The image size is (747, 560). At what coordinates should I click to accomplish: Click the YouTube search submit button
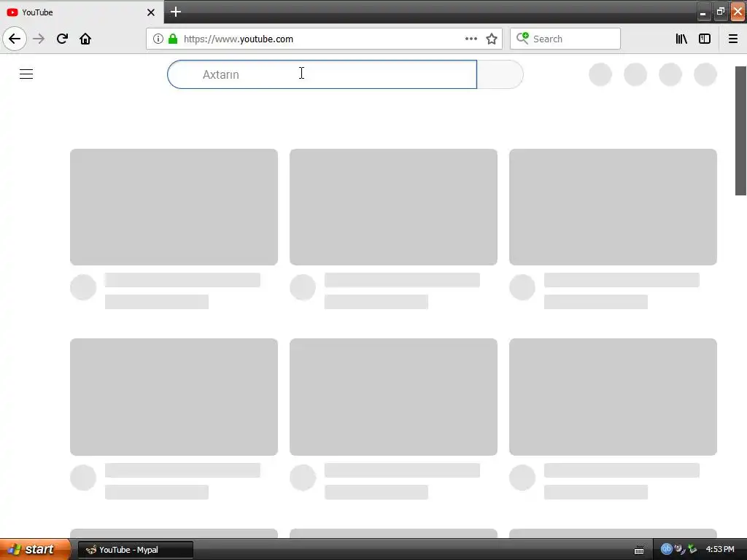(500, 74)
